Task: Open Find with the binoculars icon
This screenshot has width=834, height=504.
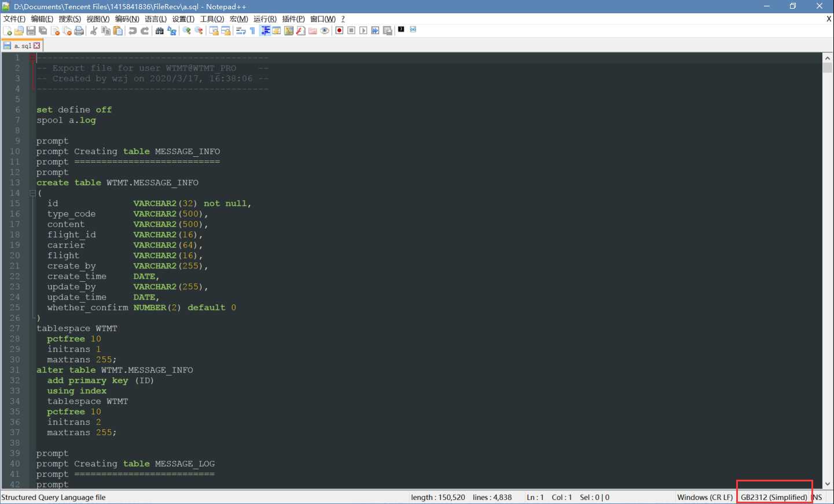Action: click(160, 31)
